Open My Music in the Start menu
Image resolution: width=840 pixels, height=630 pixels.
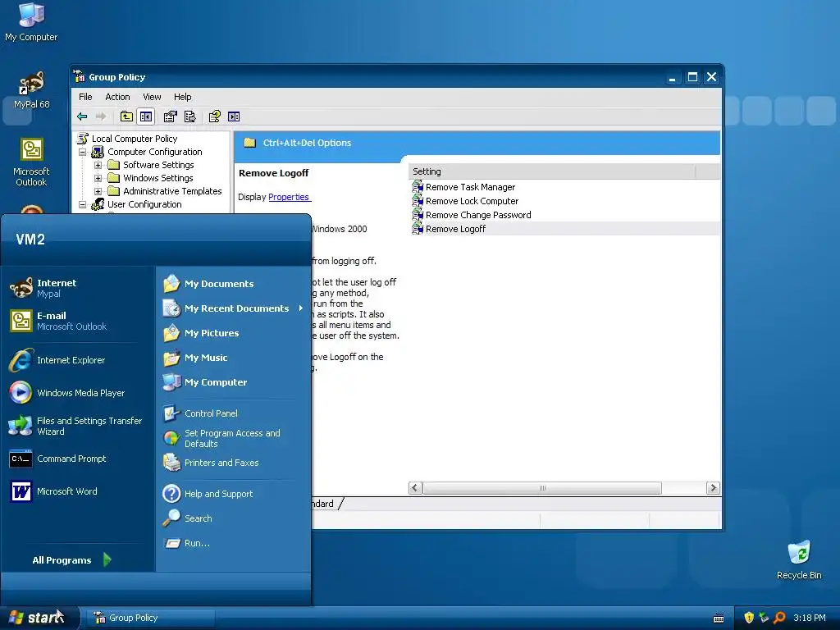click(195, 358)
